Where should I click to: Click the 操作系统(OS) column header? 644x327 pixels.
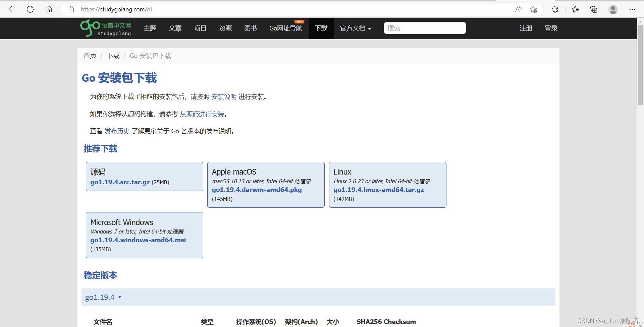click(x=256, y=322)
